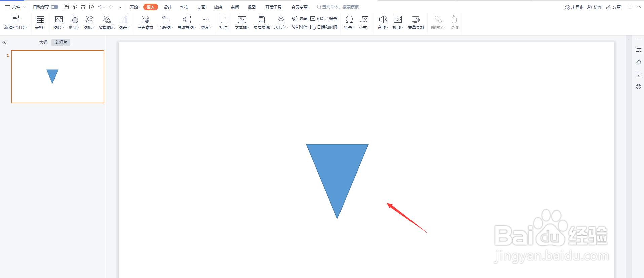This screenshot has width=644, height=278.
Task: Open the Animation (动画) tab
Action: (x=201, y=7)
